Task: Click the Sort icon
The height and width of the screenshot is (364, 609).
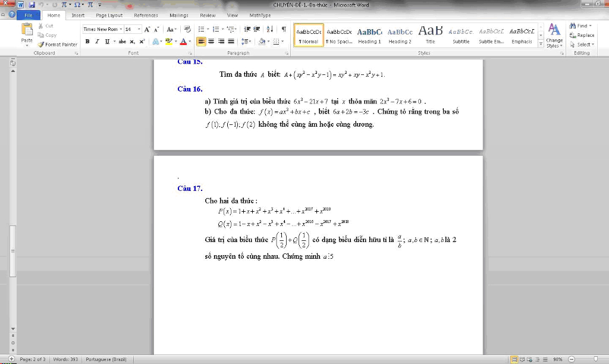Action: [x=270, y=29]
